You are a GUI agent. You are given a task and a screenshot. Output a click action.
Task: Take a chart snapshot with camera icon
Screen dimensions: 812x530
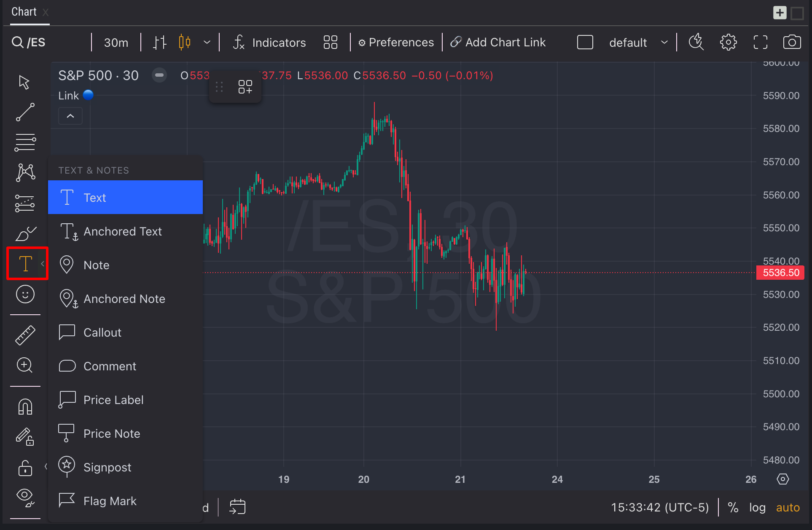click(792, 43)
